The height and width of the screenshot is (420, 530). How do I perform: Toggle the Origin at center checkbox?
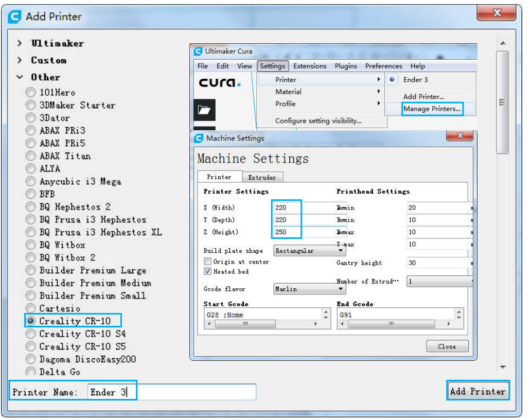coord(207,261)
